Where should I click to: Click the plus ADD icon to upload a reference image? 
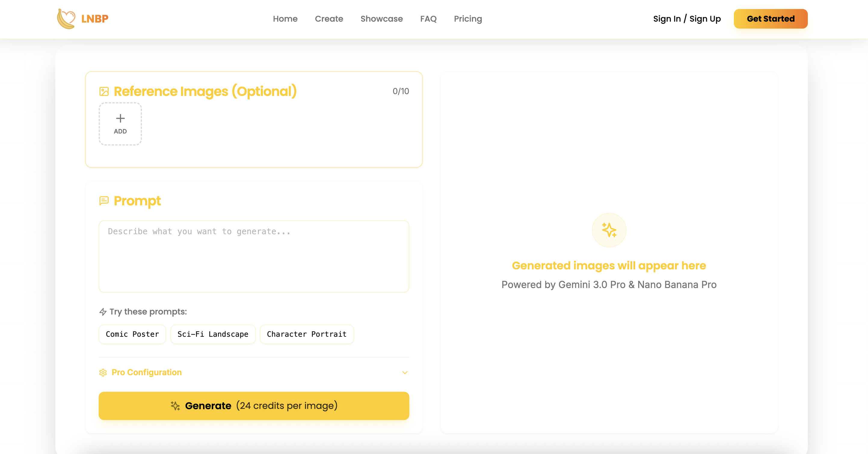pyautogui.click(x=120, y=124)
